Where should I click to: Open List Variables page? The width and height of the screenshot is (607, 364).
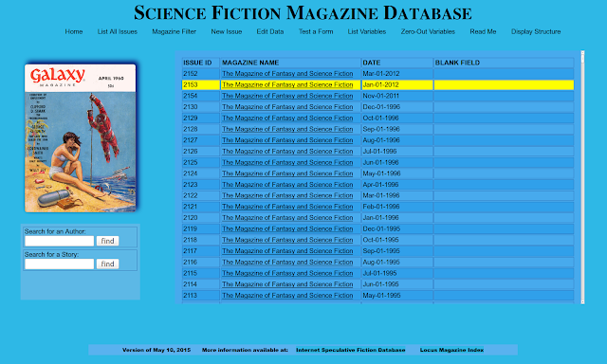[367, 31]
